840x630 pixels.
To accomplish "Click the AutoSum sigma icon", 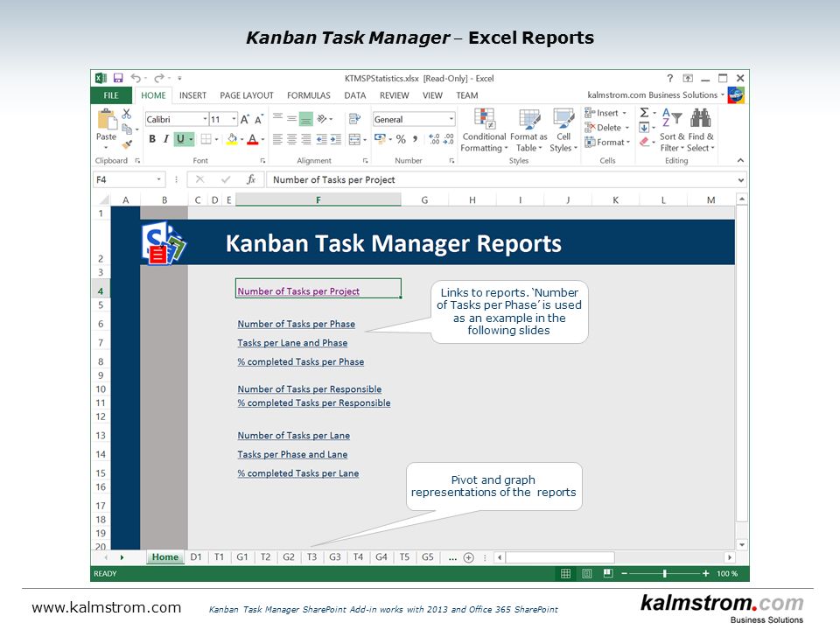I will coord(645,113).
